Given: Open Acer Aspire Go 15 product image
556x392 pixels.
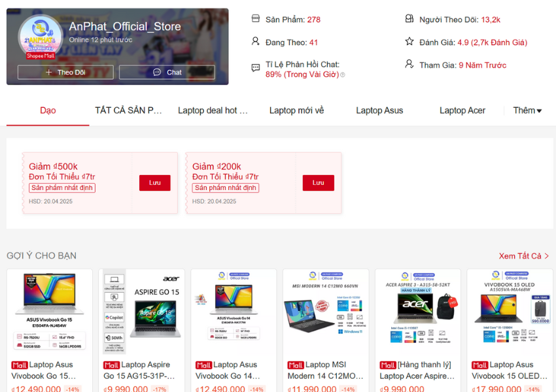Looking at the screenshot, I should coord(141,312).
